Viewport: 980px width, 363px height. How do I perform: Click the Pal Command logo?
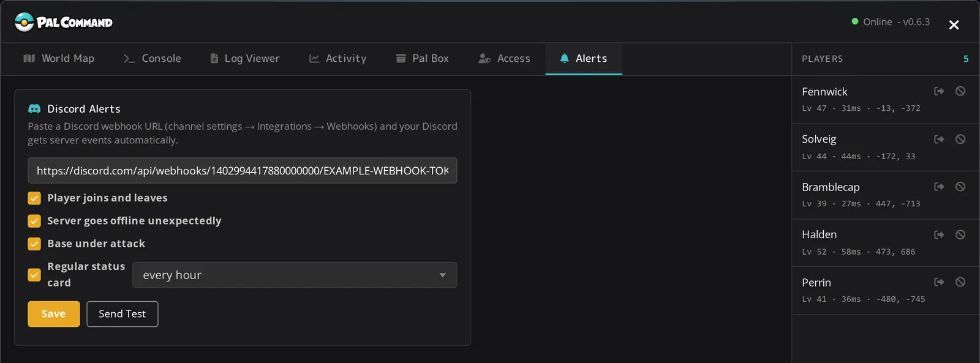[x=64, y=22]
